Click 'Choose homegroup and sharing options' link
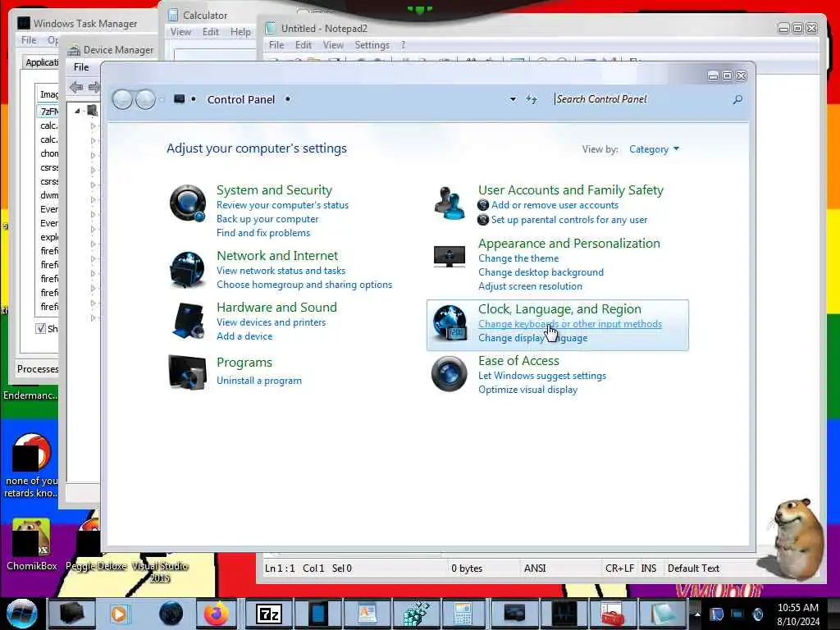The height and width of the screenshot is (630, 840). (304, 285)
